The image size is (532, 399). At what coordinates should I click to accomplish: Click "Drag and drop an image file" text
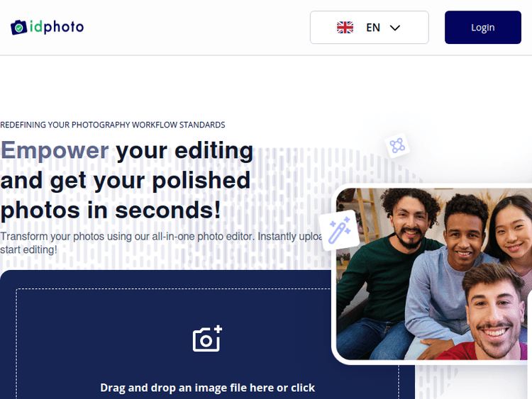[x=207, y=388]
